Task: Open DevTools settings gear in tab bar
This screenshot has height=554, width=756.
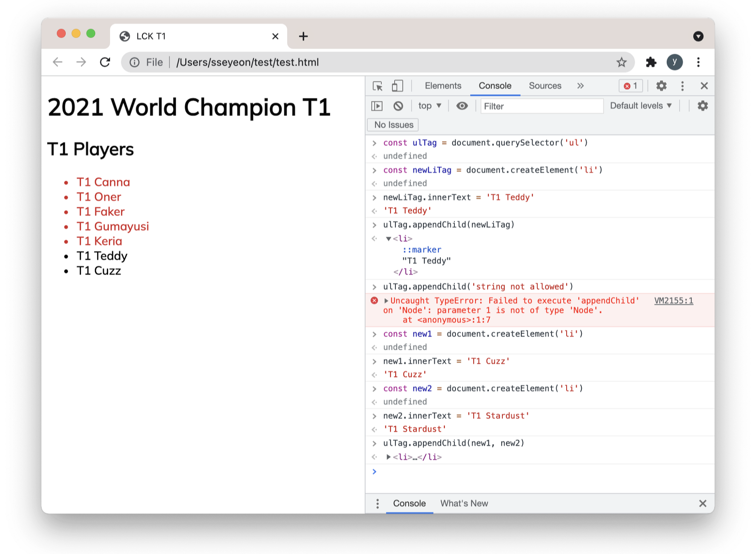Action: tap(661, 86)
